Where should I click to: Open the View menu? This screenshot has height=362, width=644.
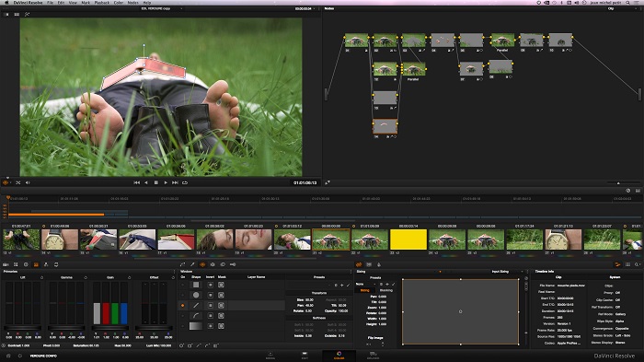(73, 3)
